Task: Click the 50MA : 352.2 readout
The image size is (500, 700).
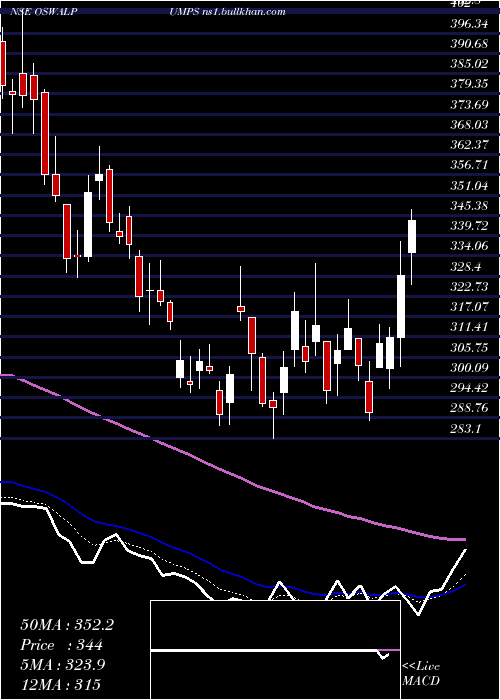Action: tap(67, 625)
